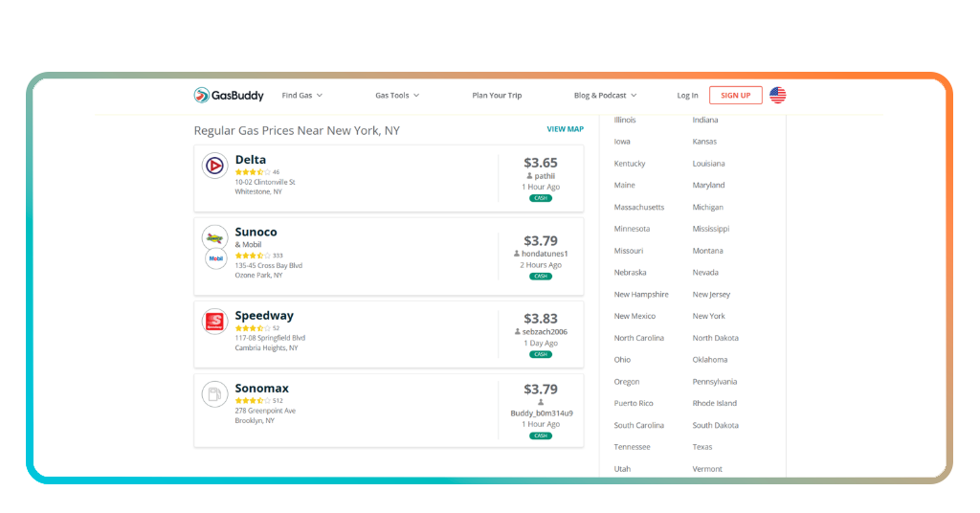Click the Mobil logo icon

216,258
